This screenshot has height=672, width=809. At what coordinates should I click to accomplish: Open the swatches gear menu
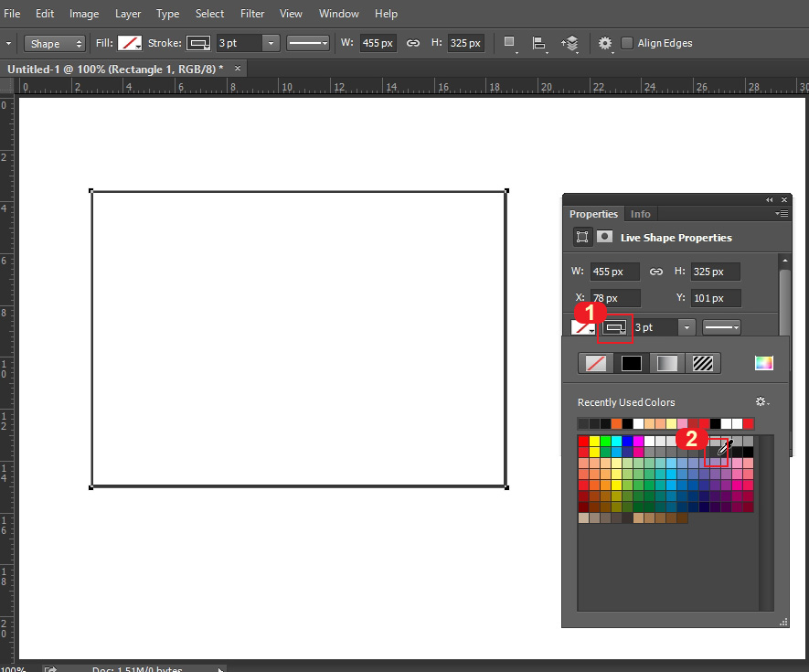click(x=762, y=401)
